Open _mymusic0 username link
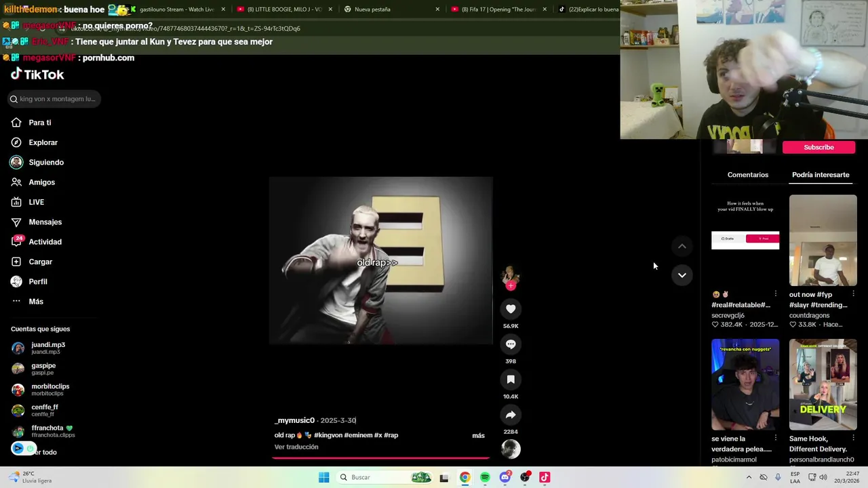868x488 pixels. (294, 421)
